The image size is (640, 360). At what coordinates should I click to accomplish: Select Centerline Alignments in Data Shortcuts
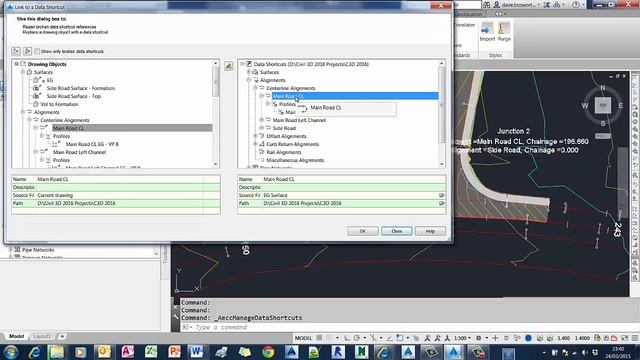(x=291, y=88)
